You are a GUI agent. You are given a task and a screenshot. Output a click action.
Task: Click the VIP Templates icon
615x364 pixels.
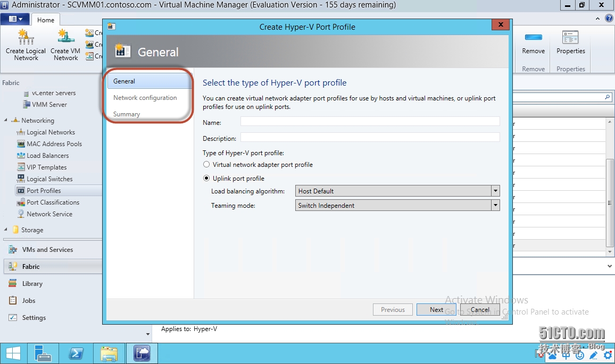coord(21,167)
